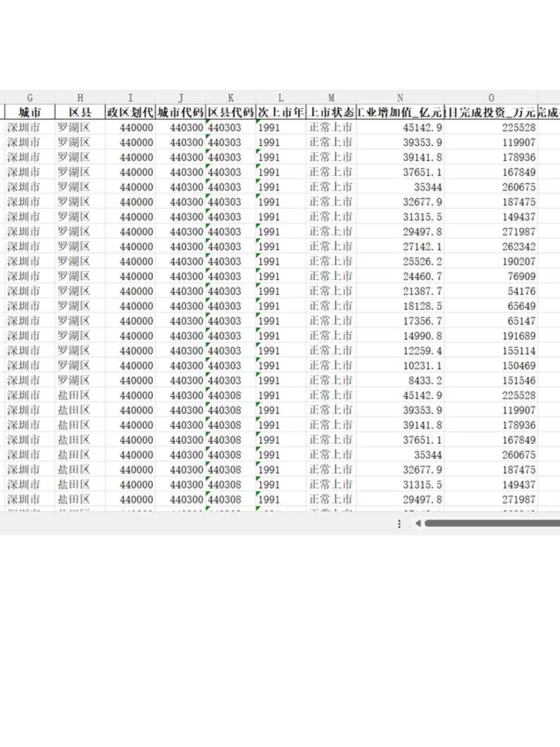Click the 完成投资_万元 header cell
The height and width of the screenshot is (747, 560).
[492, 112]
